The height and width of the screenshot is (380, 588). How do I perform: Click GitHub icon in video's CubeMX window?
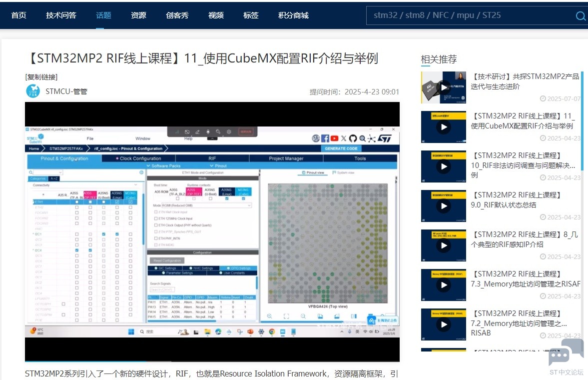[353, 138]
